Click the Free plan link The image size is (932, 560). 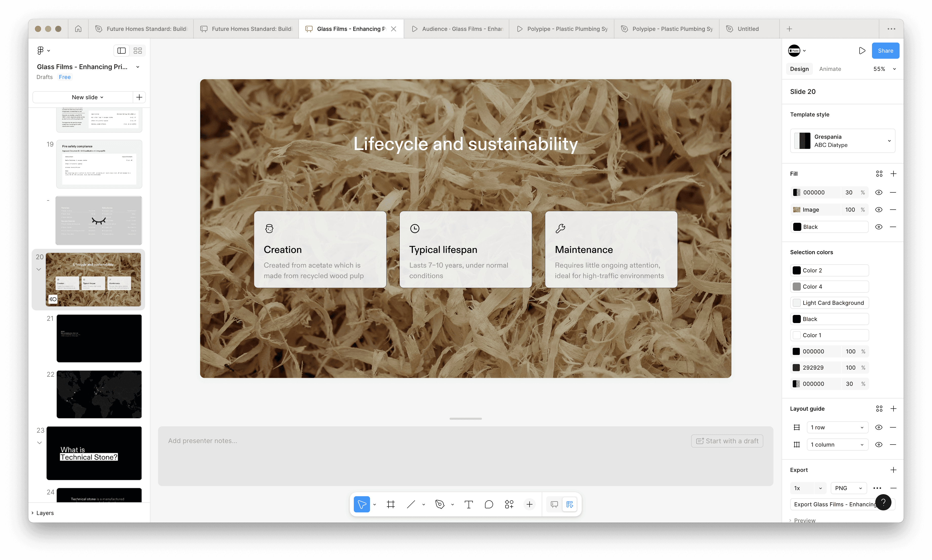pyautogui.click(x=65, y=77)
